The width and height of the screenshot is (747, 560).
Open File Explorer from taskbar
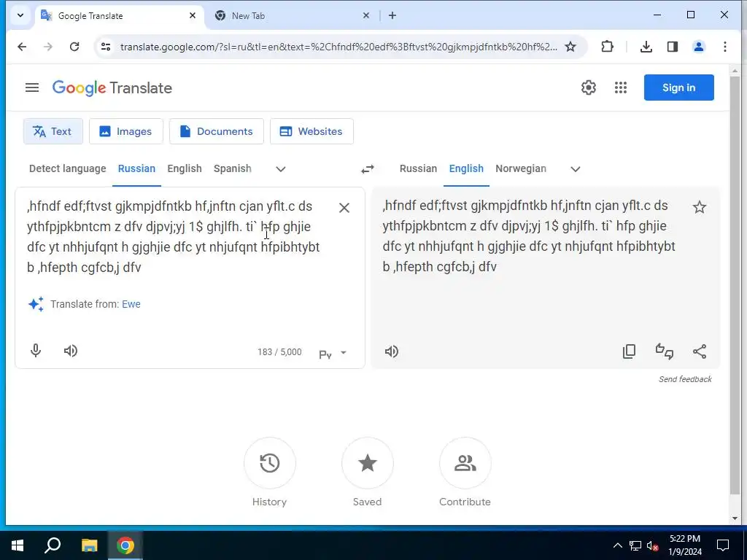pos(89,545)
